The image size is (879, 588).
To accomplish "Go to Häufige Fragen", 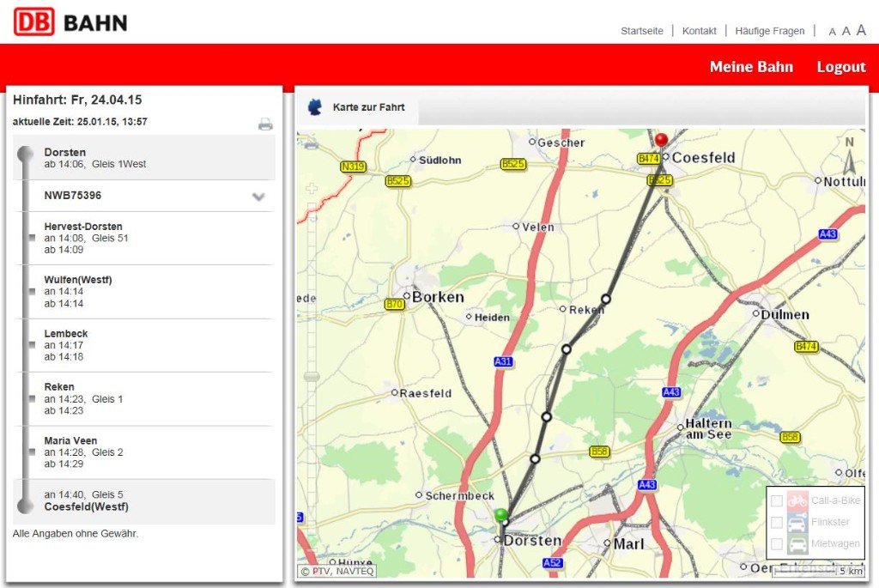I will [x=770, y=31].
